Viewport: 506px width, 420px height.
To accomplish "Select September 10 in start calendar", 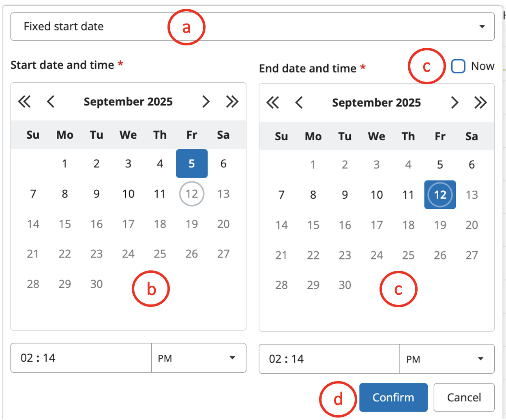I will click(x=128, y=194).
